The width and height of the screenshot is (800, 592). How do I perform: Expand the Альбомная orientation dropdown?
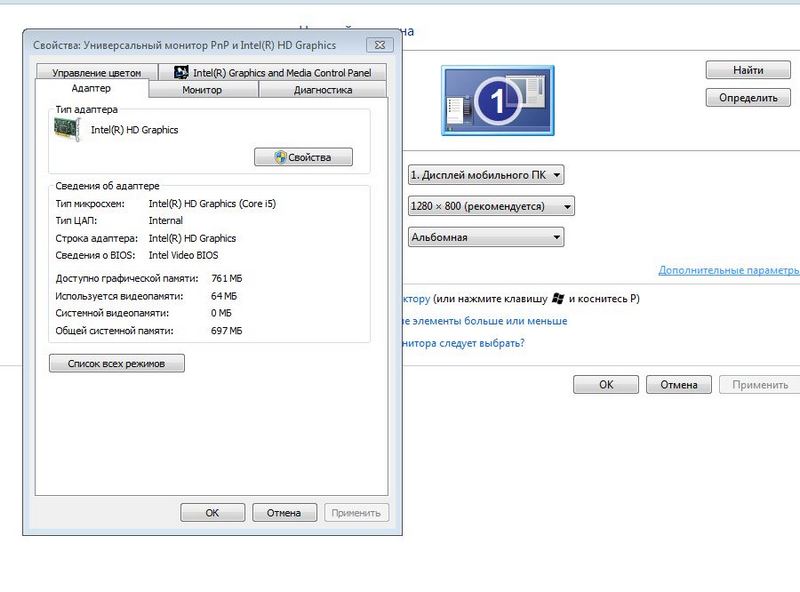485,237
